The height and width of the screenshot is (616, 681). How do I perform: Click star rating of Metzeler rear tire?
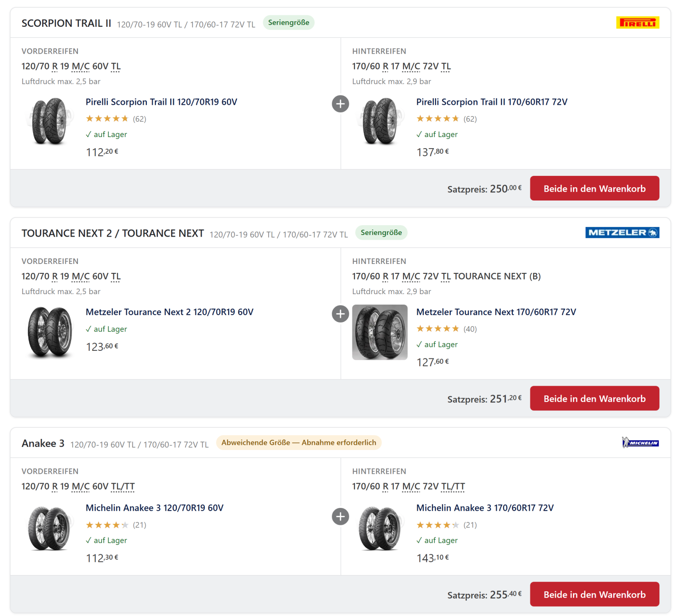[438, 329]
